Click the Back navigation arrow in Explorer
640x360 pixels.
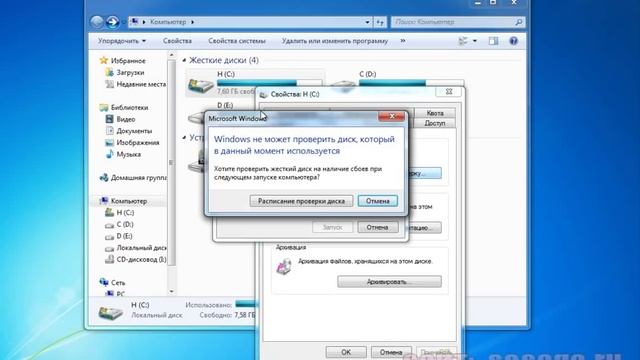tap(97, 22)
